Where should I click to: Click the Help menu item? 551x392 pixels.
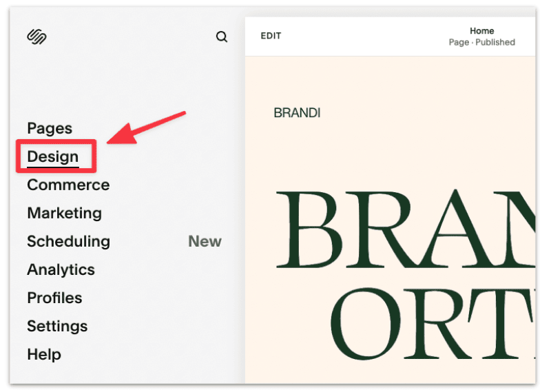click(x=44, y=354)
